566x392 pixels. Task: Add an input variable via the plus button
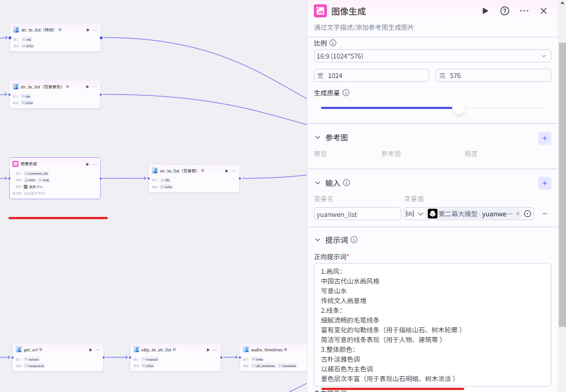coord(544,183)
